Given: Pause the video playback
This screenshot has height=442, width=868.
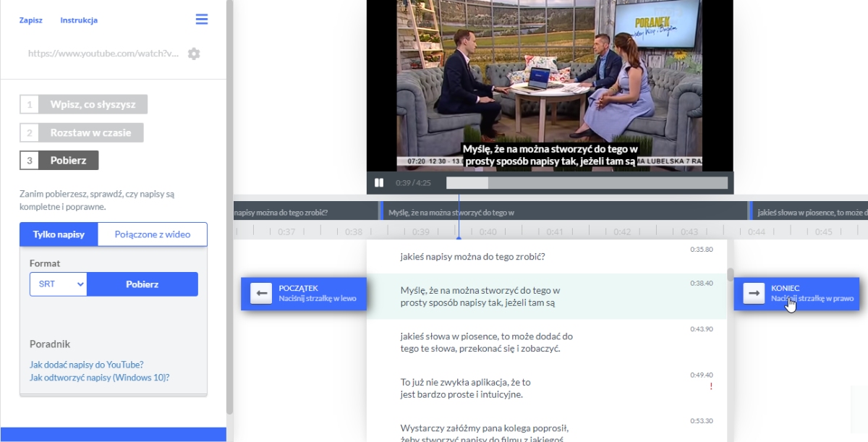Looking at the screenshot, I should (x=379, y=183).
